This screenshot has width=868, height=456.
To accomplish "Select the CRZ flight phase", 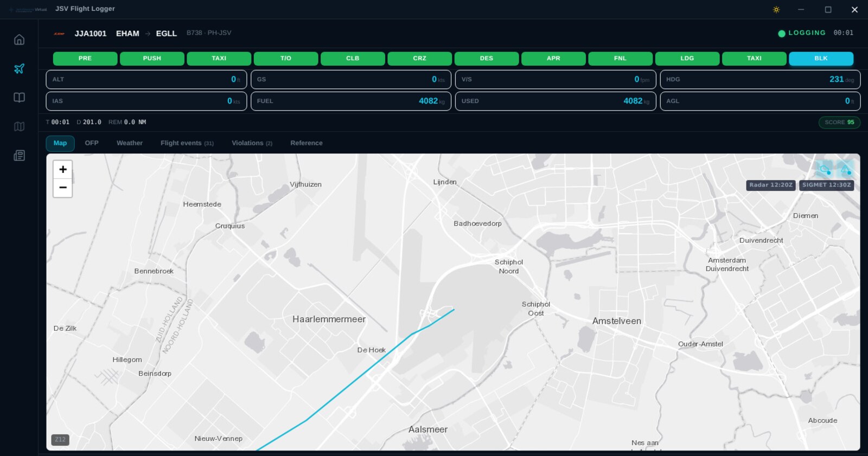I will [420, 59].
